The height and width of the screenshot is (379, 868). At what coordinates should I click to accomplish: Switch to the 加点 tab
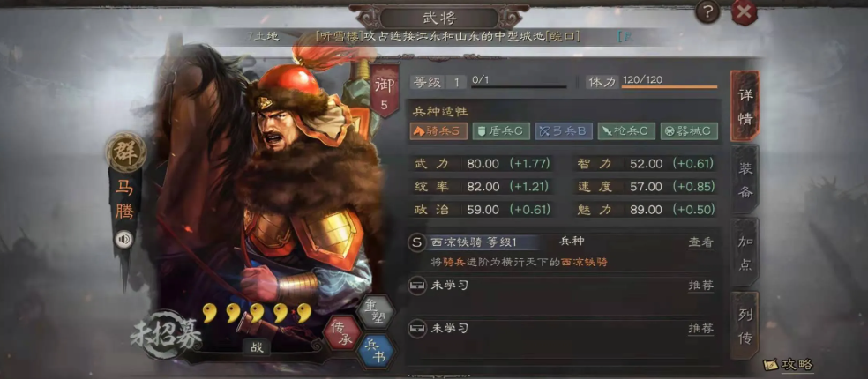point(745,253)
